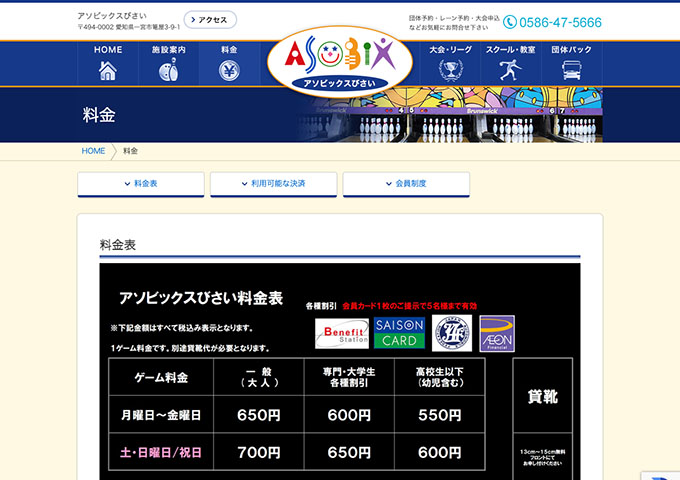Click the 貸靴 header cell
680x480 pixels.
point(543,396)
